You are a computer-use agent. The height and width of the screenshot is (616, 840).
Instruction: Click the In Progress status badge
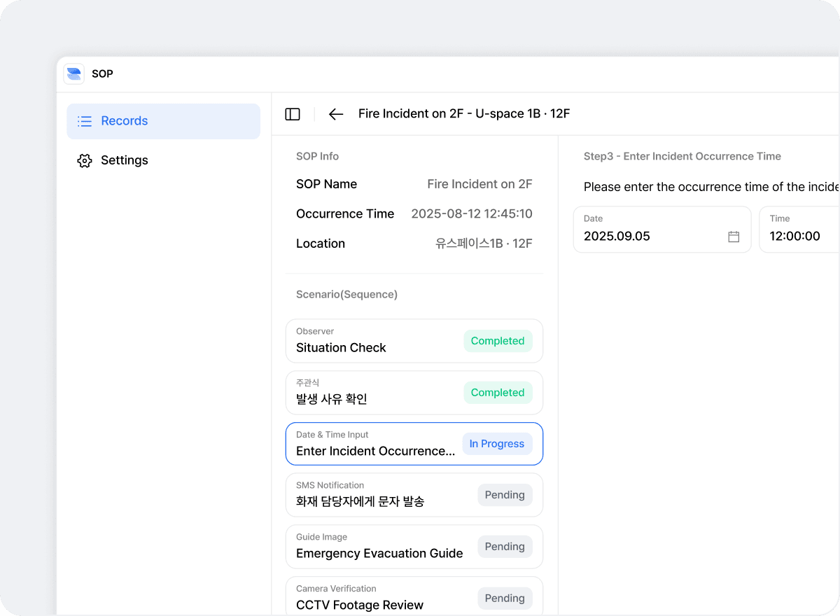coord(497,444)
